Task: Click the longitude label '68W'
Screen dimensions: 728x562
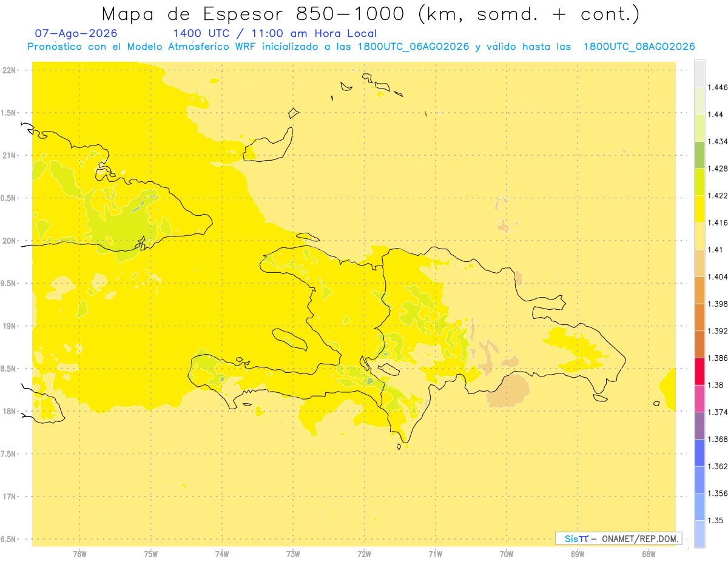Action: click(x=649, y=554)
